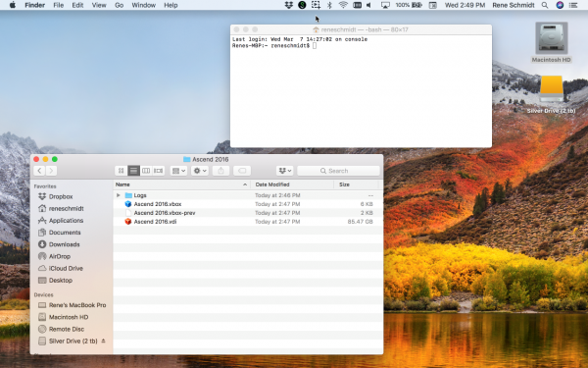
Task: Open the Finder menu in menu bar
Action: coord(35,5)
